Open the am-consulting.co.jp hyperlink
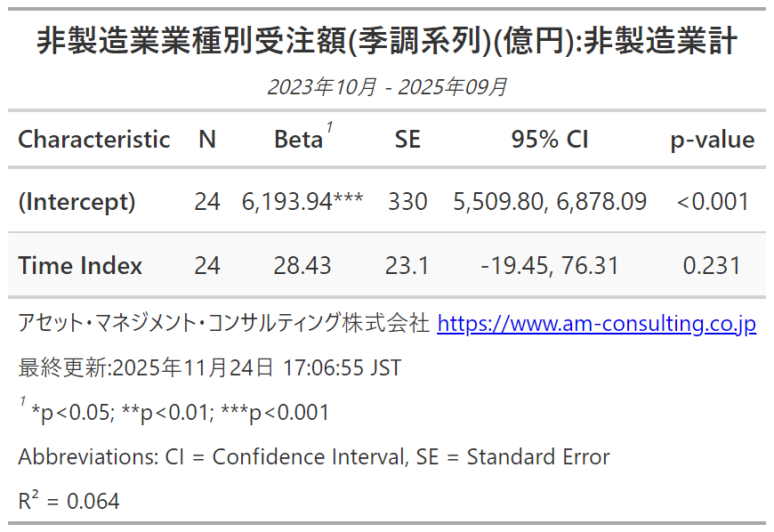The image size is (774, 532). pyautogui.click(x=596, y=324)
